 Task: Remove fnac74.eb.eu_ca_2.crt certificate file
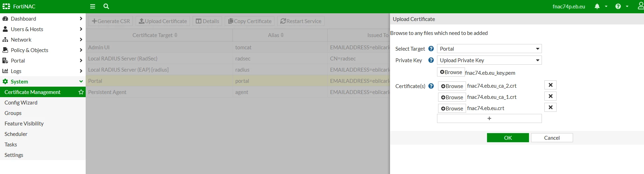550,85
